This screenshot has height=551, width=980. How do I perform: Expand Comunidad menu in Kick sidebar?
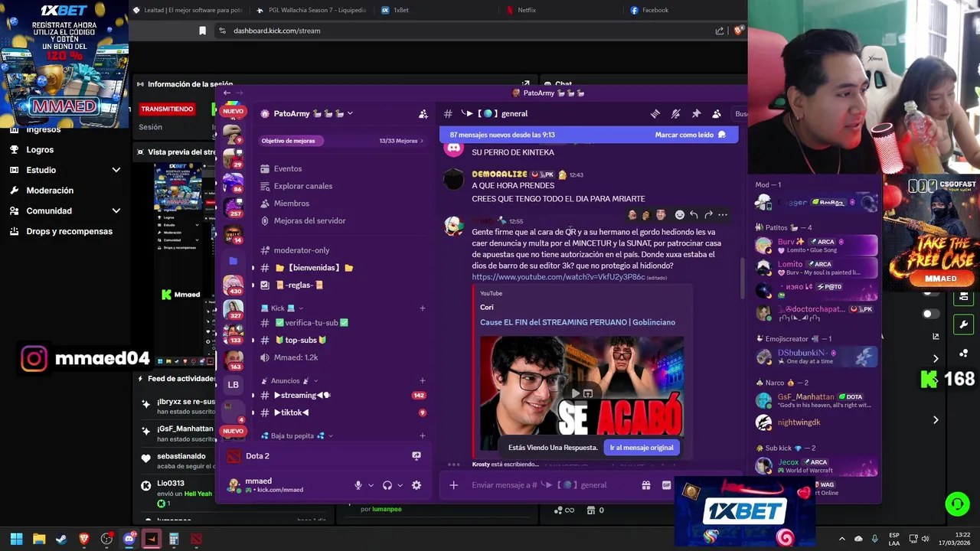click(x=116, y=210)
